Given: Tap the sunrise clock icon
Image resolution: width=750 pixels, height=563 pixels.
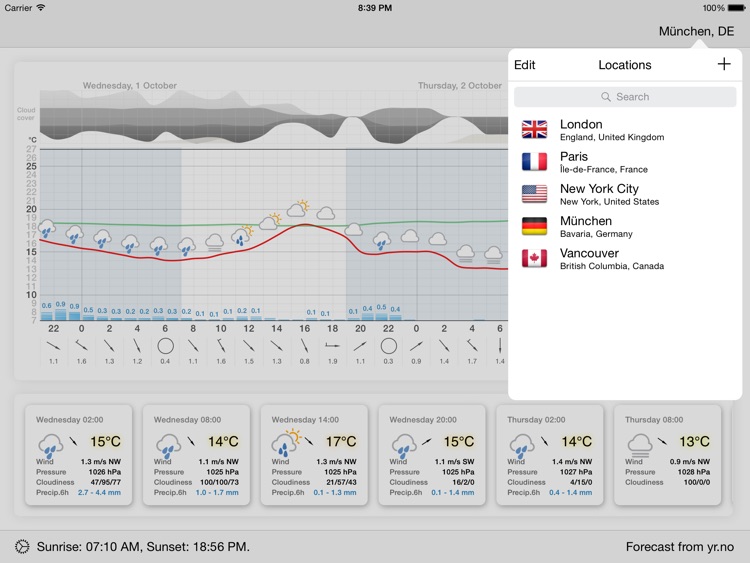Looking at the screenshot, I should (22, 546).
